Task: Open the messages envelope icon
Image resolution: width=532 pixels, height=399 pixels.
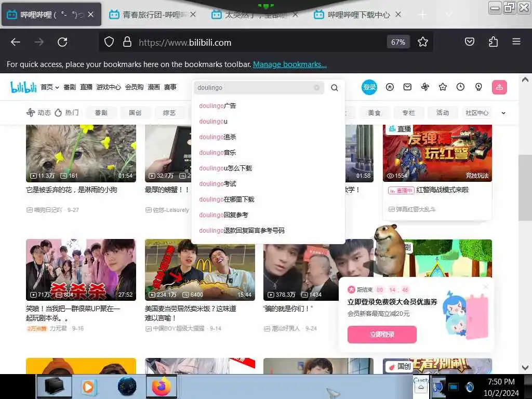Action: (407, 87)
